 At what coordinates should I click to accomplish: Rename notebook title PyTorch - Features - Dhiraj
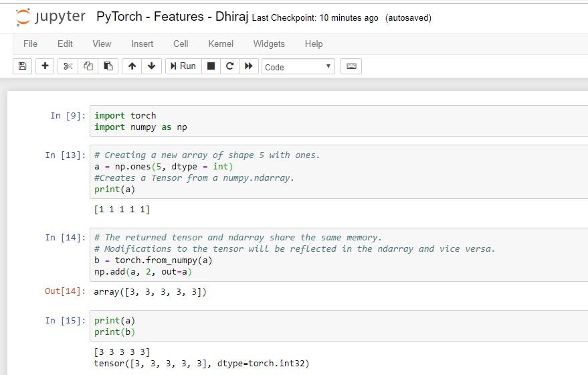(172, 17)
